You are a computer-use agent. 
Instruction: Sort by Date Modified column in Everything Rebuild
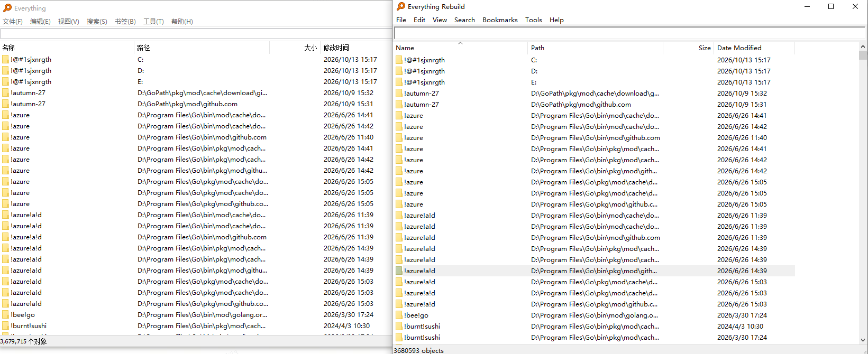tap(755, 48)
